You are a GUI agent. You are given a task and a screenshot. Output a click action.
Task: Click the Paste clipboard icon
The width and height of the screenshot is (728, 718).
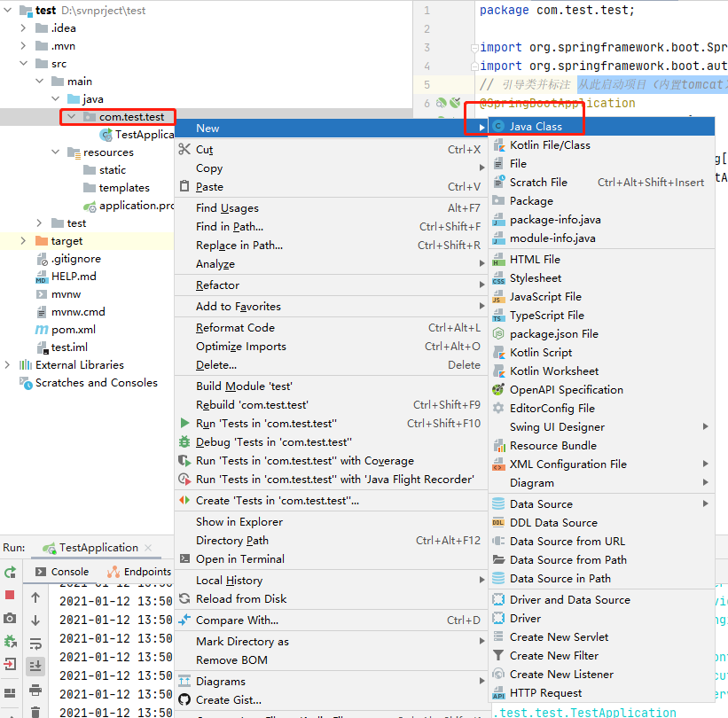click(x=184, y=186)
